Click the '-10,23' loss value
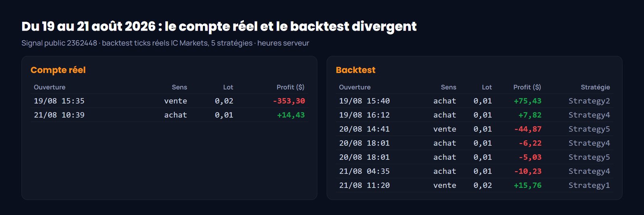 click(528, 171)
